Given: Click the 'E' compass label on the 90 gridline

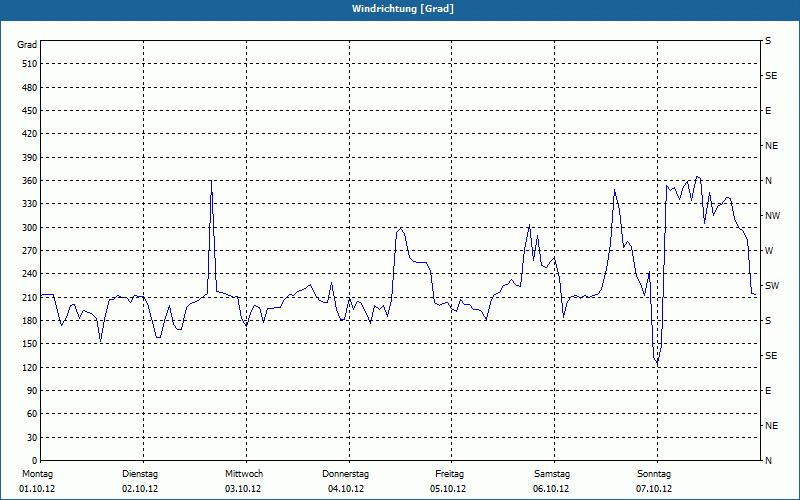Looking at the screenshot, I should [x=768, y=391].
